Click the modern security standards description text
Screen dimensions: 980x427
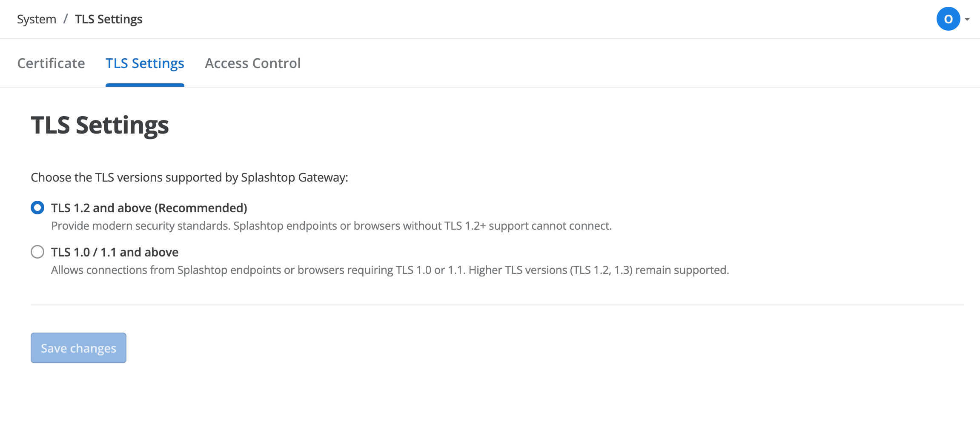coord(331,226)
